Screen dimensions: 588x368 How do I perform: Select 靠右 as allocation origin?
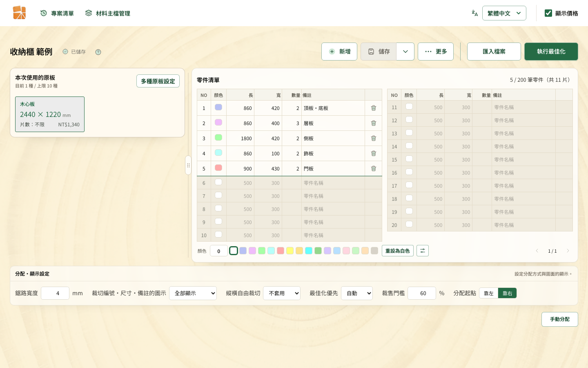[x=508, y=293]
